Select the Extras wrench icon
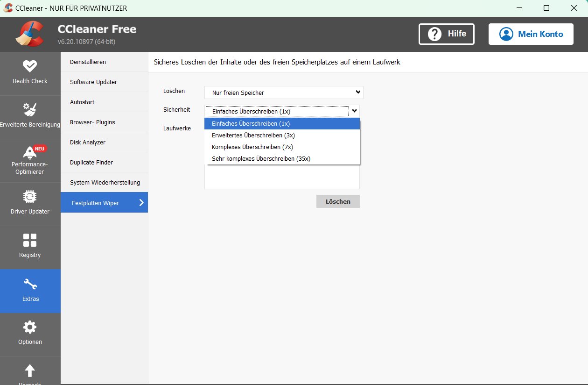This screenshot has width=588, height=385. click(x=30, y=291)
